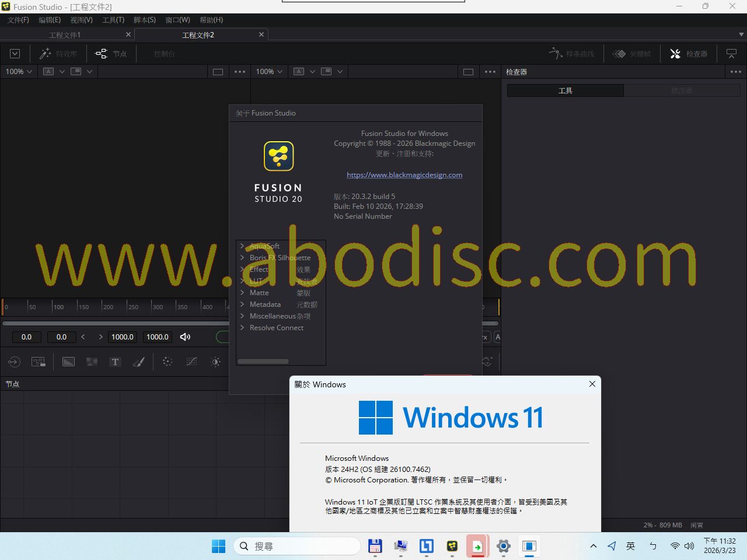747x560 pixels.
Task: Add a Background node from toolbar
Action: [x=68, y=362]
